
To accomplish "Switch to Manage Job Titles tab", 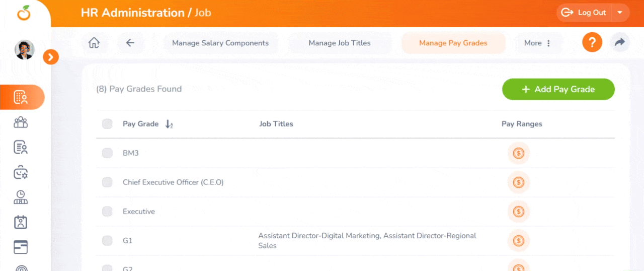I will point(340,43).
